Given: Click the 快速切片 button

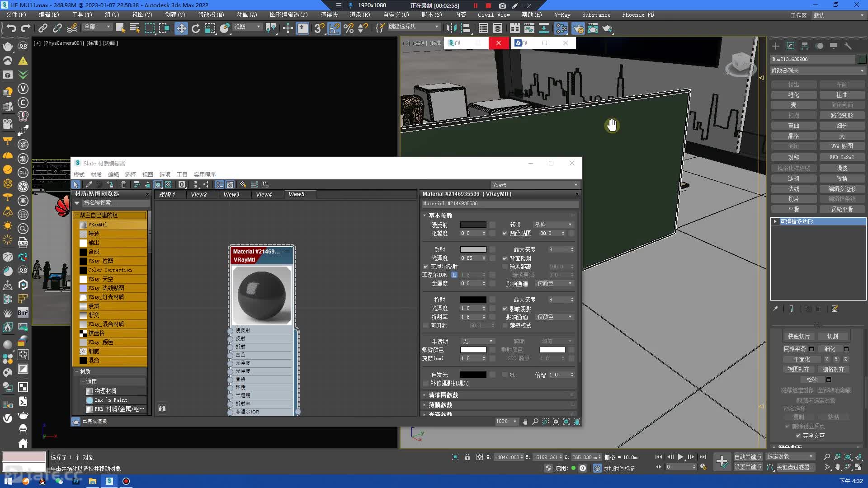Looking at the screenshot, I should click(798, 336).
